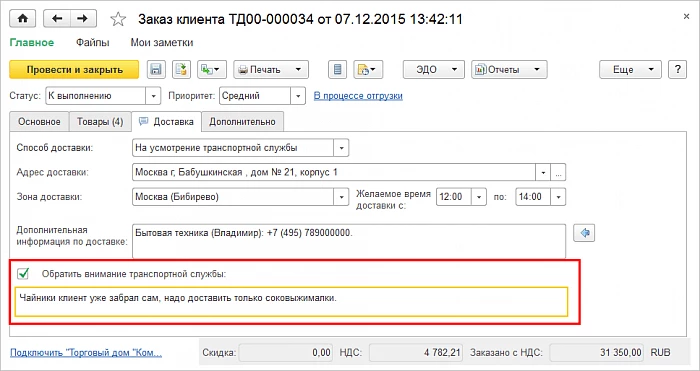Viewport: 700px width, 371px height.
Task: Click the ellipsis button next to delivery address
Action: 558,172
